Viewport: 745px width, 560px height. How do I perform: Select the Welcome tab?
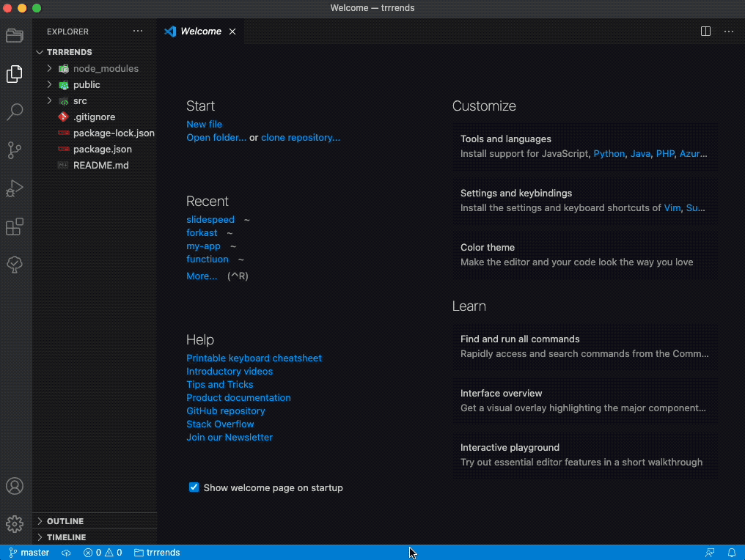[200, 32]
